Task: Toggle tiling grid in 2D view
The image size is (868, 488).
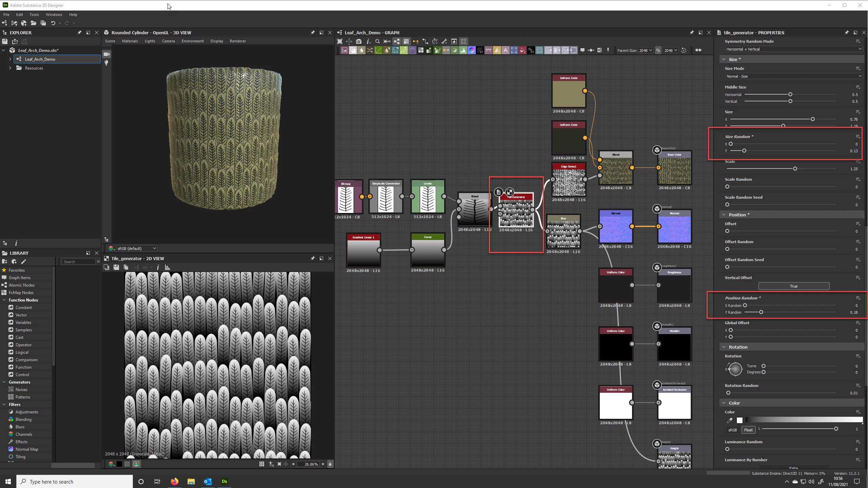Action: [x=262, y=464]
